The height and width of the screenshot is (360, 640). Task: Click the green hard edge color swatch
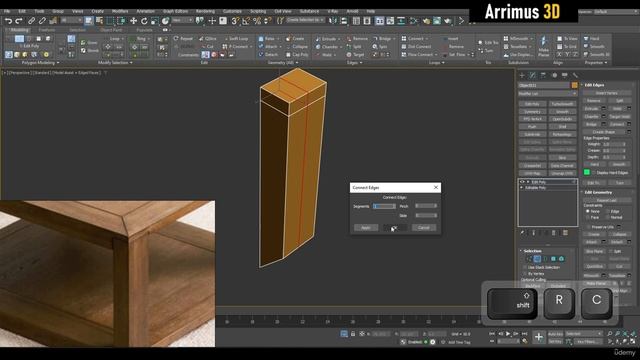[587, 172]
